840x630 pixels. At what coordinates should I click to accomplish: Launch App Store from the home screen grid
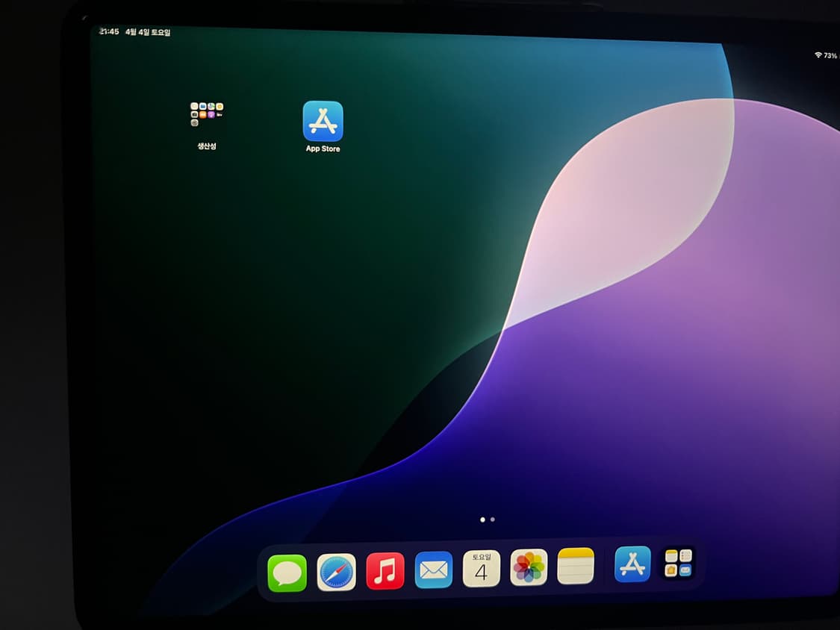pos(323,121)
